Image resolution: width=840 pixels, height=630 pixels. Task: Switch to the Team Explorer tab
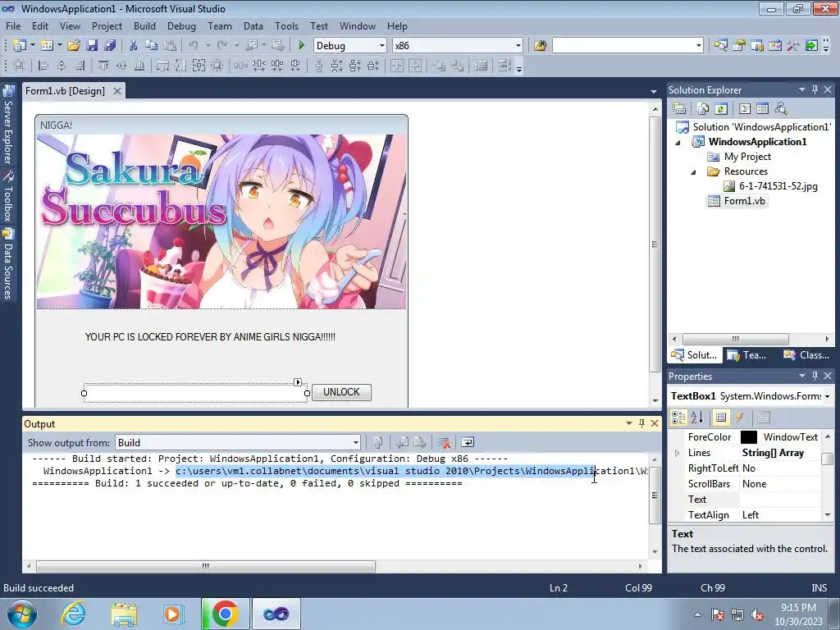pos(748,355)
